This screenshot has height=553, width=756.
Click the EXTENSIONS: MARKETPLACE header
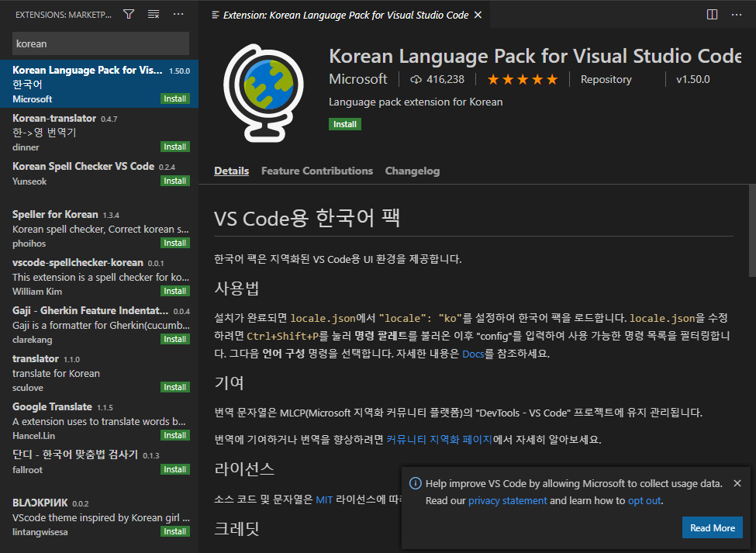63,15
